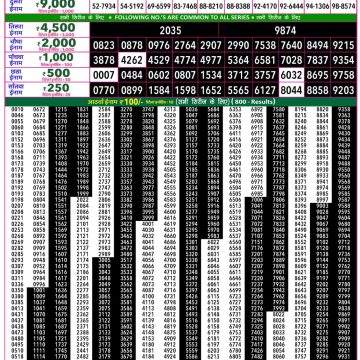Click the ₹4,500 prize amount
Viewport: 360px width, 360px height.
(56, 28)
